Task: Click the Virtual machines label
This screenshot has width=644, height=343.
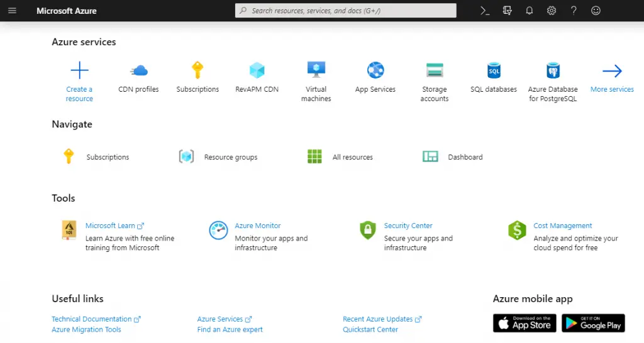Action: [x=316, y=94]
